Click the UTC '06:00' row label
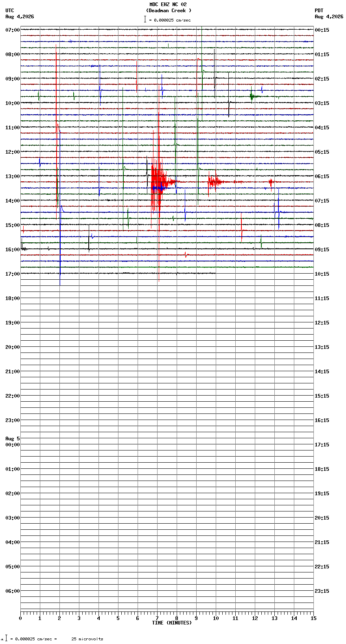Image resolution: width=346 pixels, height=644 pixels. [13, 591]
